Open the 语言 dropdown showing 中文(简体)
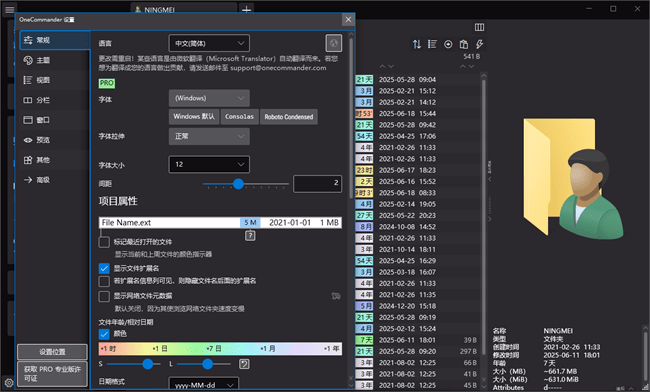Image resolution: width=650 pixels, height=392 pixels. pyautogui.click(x=209, y=43)
